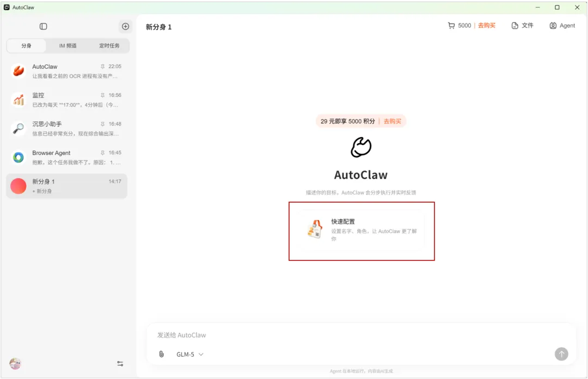Click the 29 元即享 5000 积分 promo text
Image resolution: width=588 pixels, height=379 pixels.
point(347,121)
